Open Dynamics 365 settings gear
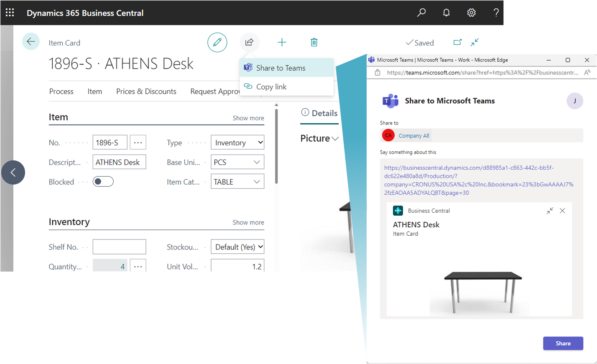Screen dimensions: 597x364 point(471,13)
